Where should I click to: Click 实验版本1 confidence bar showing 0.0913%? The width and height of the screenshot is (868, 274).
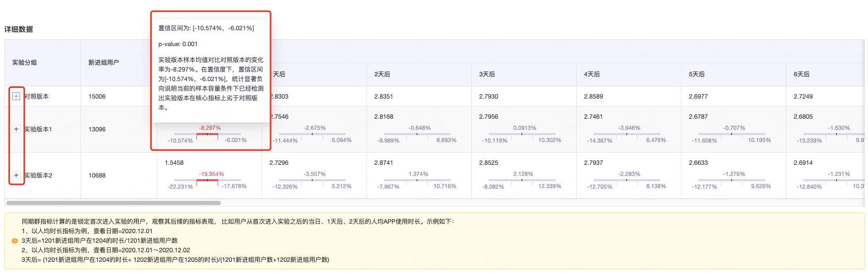coord(522,134)
